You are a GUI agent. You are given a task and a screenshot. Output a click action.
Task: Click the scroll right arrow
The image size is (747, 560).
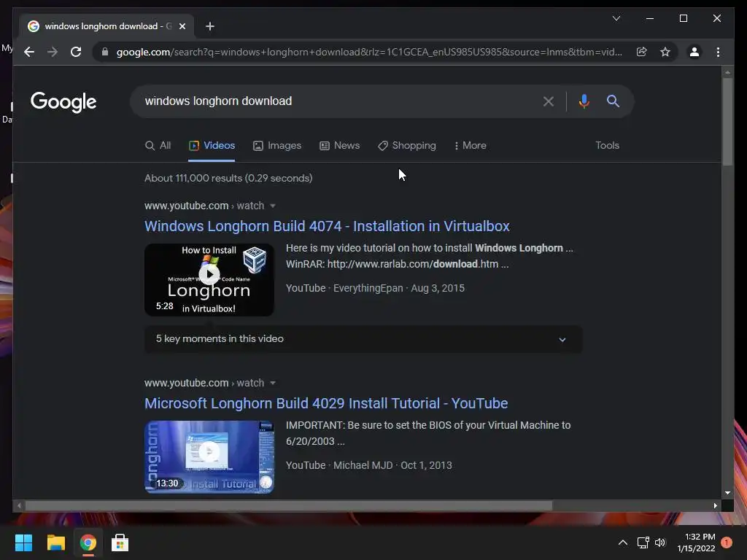click(x=715, y=506)
